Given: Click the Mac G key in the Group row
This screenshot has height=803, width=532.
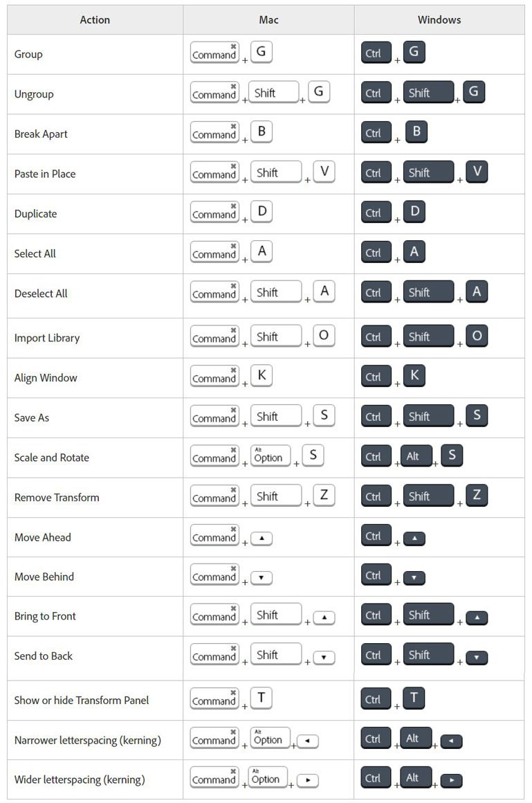Looking at the screenshot, I should (x=261, y=52).
